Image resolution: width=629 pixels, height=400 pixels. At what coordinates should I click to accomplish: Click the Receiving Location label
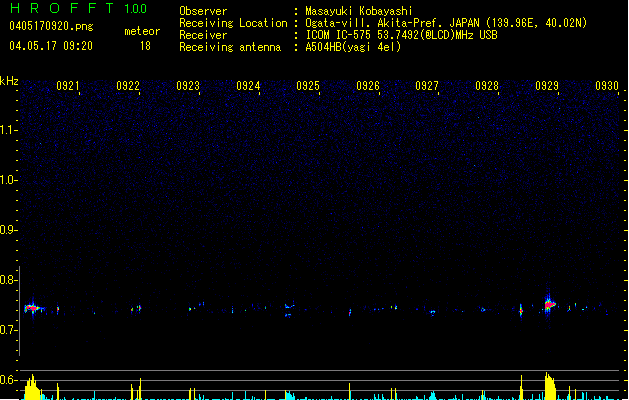[233, 23]
